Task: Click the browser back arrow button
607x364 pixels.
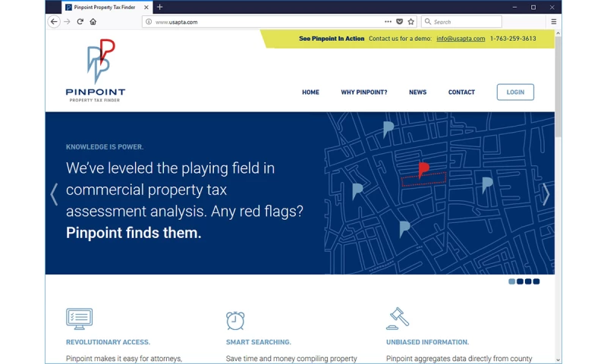Action: click(54, 22)
